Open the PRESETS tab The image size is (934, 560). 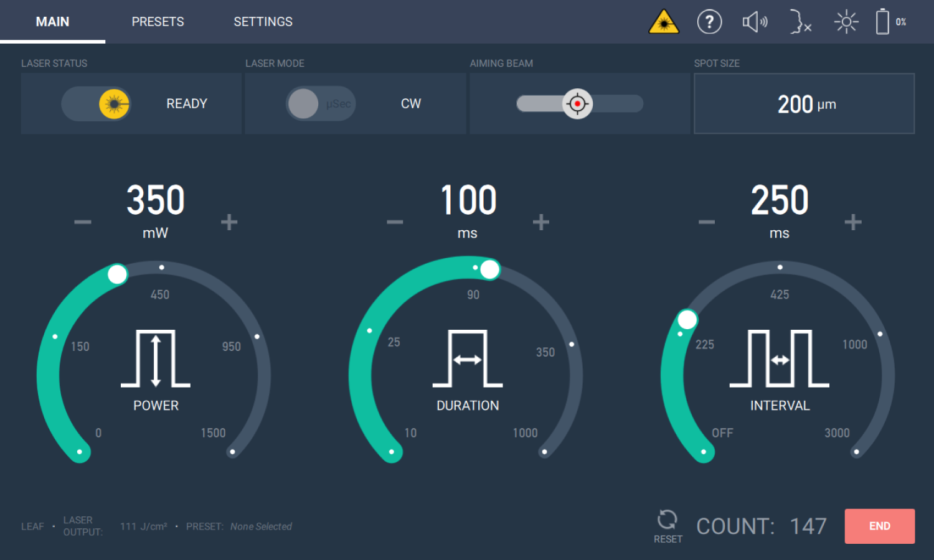(158, 21)
